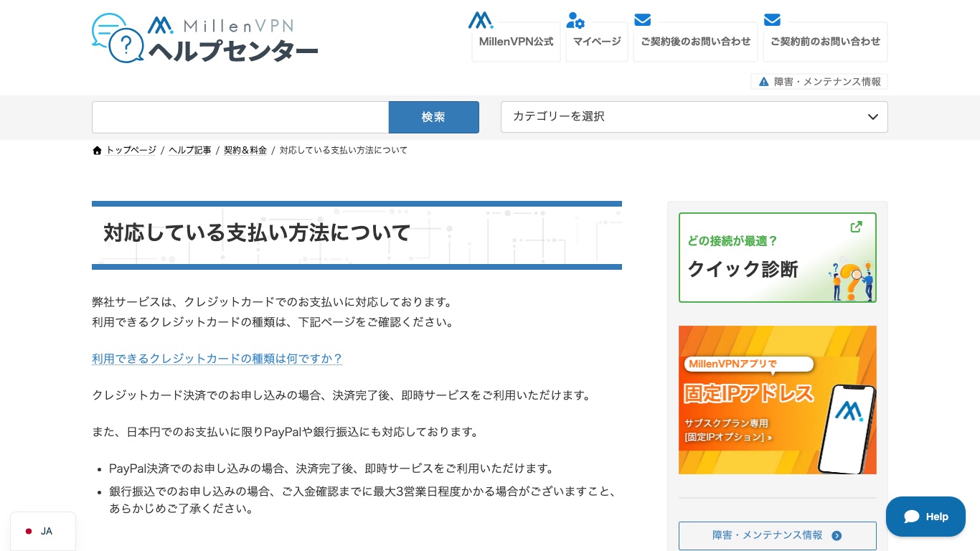The height and width of the screenshot is (551, 980).
Task: Click the envelope icon above ご契約前のお問い合わせ
Action: [x=772, y=19]
